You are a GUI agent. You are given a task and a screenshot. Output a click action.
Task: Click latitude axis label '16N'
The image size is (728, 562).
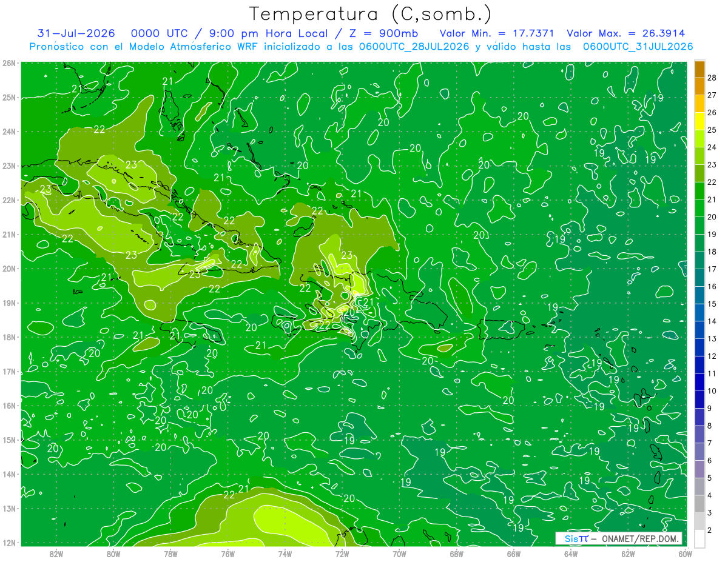point(9,406)
